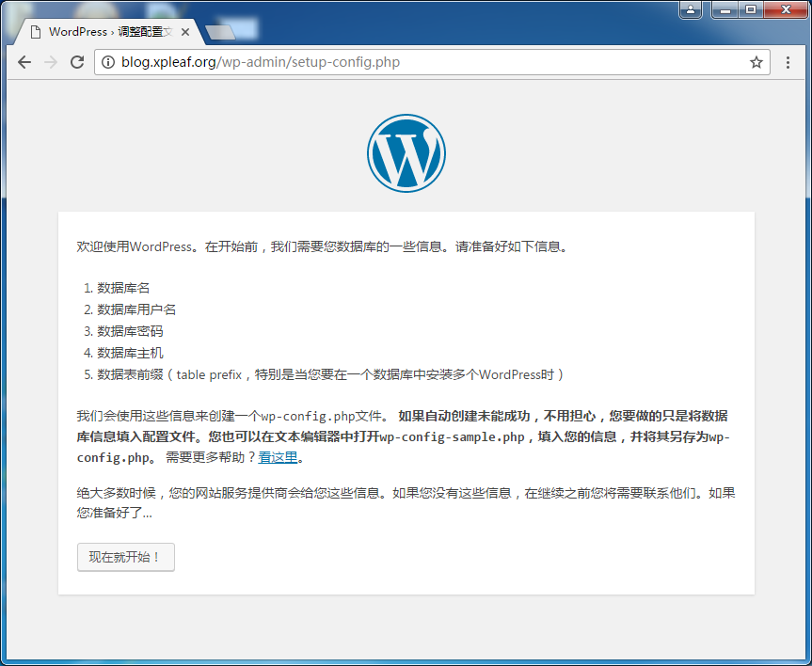The width and height of the screenshot is (812, 666).
Task: Click the forward navigation arrow
Action: 51,62
